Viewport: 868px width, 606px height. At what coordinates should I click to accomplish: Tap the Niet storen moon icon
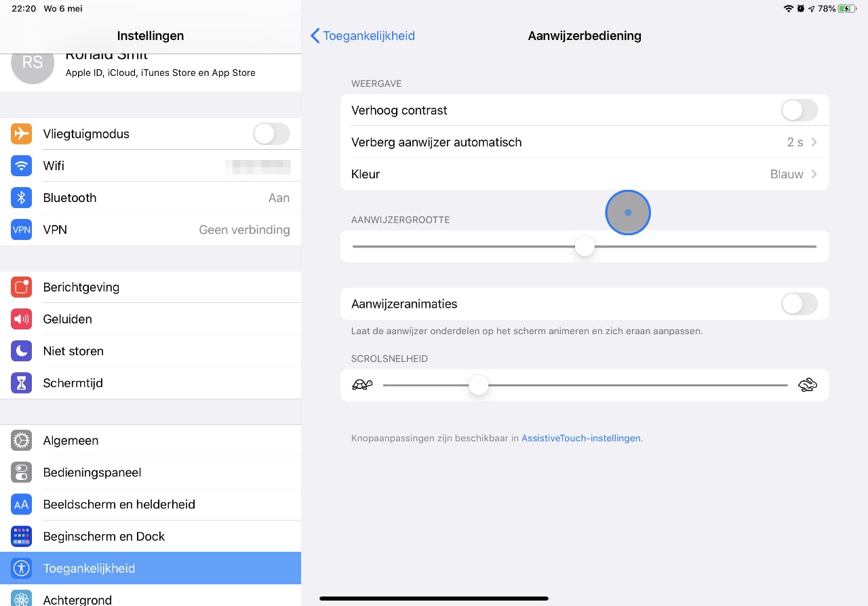[22, 351]
